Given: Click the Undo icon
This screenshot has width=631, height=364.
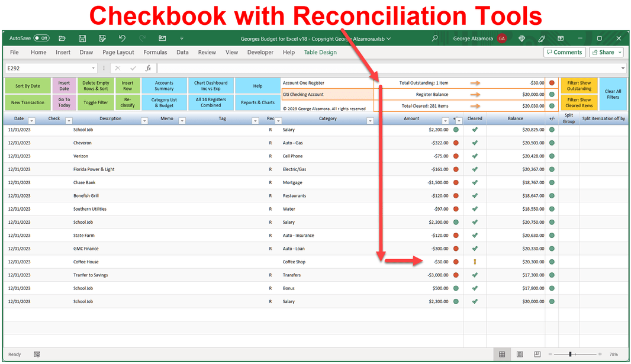Looking at the screenshot, I should click(122, 38).
